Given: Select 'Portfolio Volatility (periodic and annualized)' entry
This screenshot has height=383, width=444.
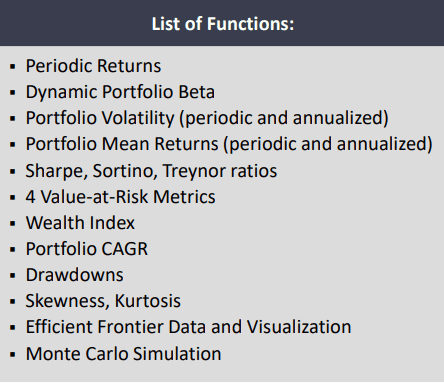Looking at the screenshot, I should click(207, 118).
